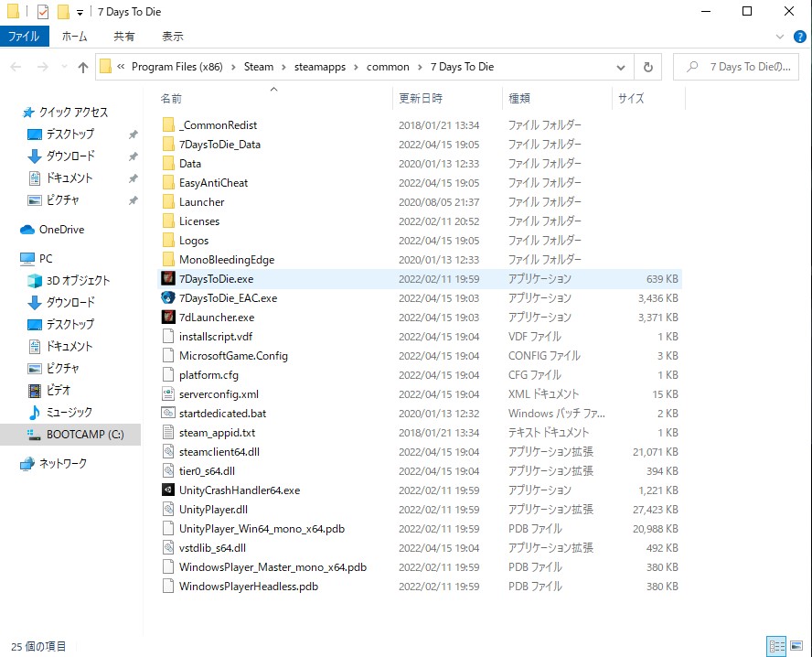Click the steamapps breadcrumb segment
Viewport: 812px width, 657px height.
tap(315, 67)
